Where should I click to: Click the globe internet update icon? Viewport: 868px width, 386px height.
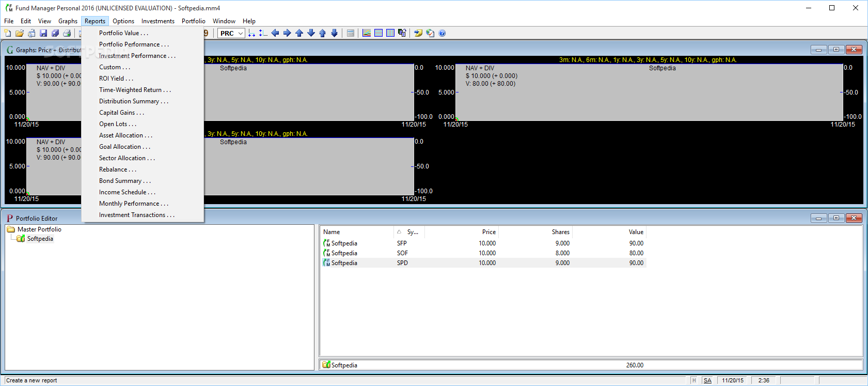[x=430, y=33]
